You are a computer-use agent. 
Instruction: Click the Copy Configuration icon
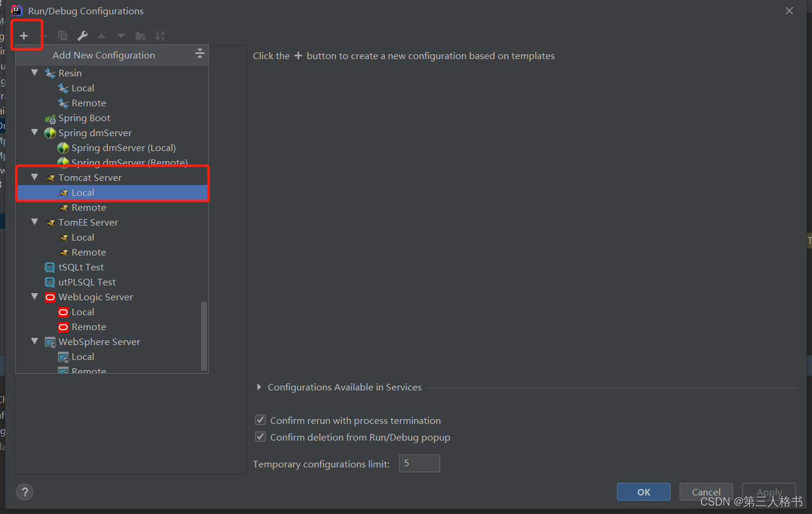click(x=63, y=36)
